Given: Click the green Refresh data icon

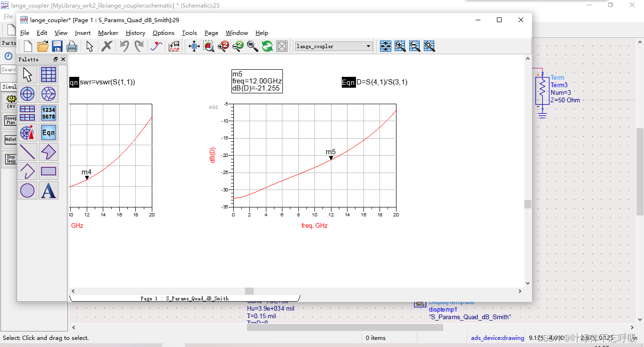Looking at the screenshot, I should coord(267,46).
